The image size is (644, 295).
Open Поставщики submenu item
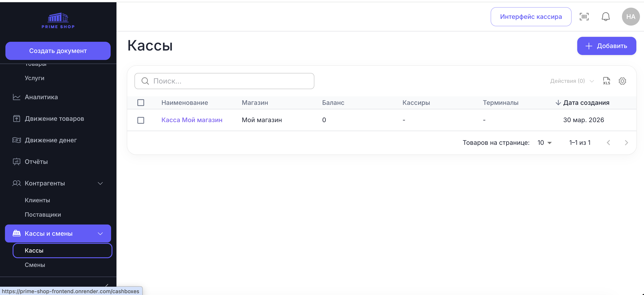coord(43,215)
